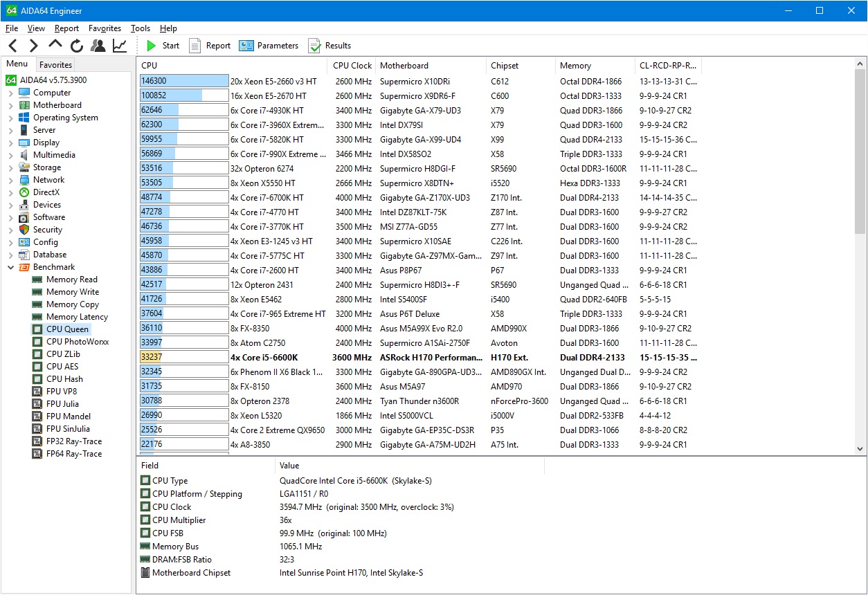Image resolution: width=868 pixels, height=595 pixels.
Task: Expand the Storage tree node
Action: coord(10,167)
